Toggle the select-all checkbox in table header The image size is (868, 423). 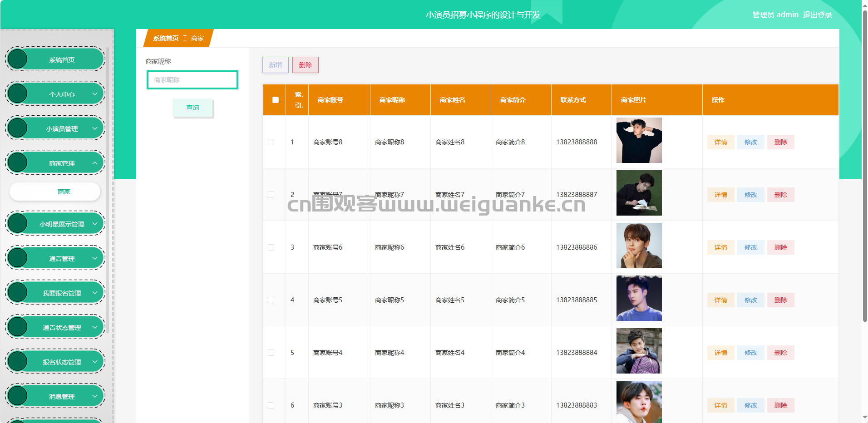pyautogui.click(x=276, y=100)
